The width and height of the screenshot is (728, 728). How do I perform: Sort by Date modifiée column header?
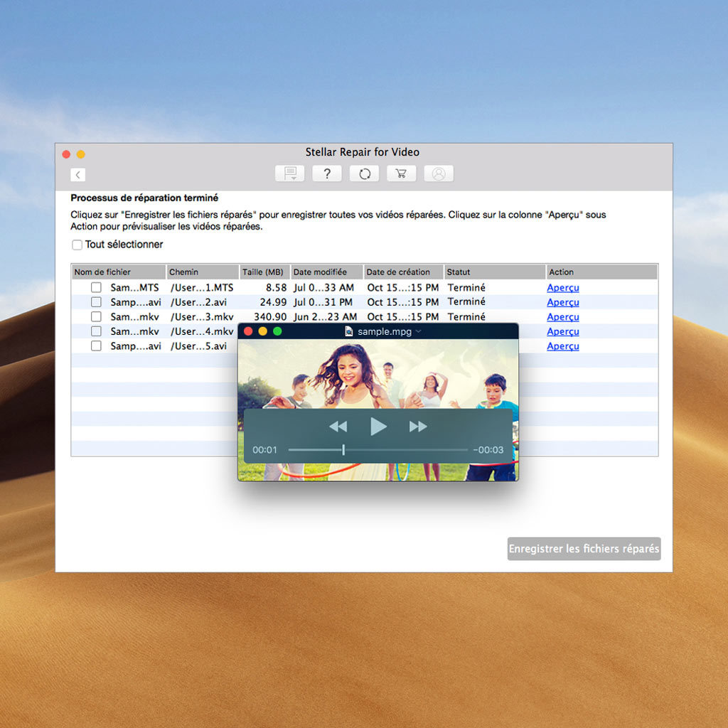(x=327, y=272)
